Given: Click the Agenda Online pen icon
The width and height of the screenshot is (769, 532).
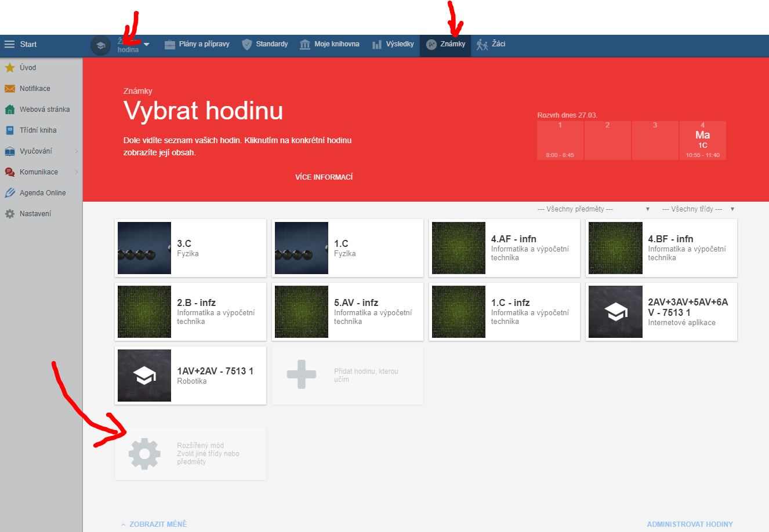Looking at the screenshot, I should (x=10, y=193).
